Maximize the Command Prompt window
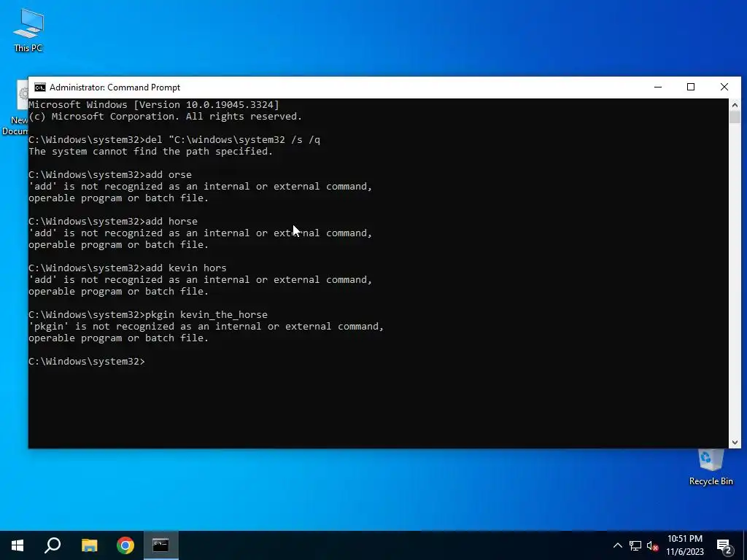This screenshot has width=747, height=560. point(691,87)
